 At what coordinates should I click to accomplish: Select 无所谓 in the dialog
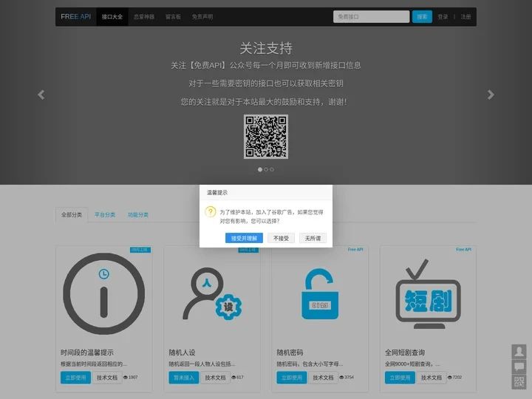point(313,238)
